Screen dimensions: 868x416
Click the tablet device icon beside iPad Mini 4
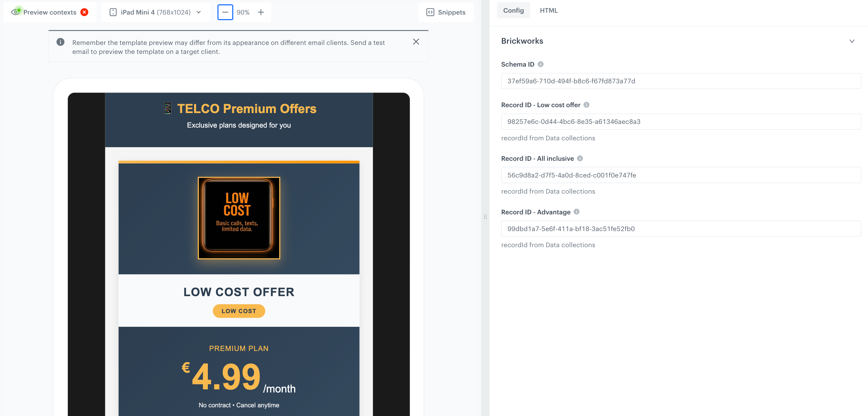tap(113, 12)
